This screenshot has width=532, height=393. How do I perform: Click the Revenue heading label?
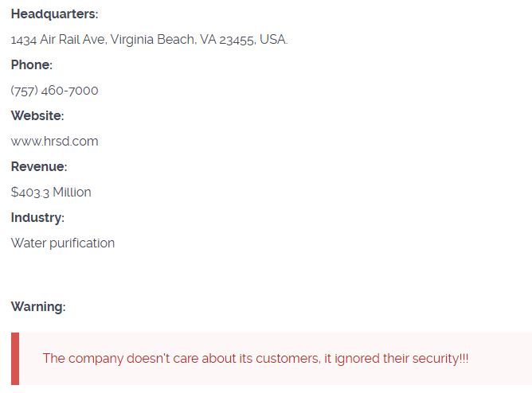(x=39, y=167)
